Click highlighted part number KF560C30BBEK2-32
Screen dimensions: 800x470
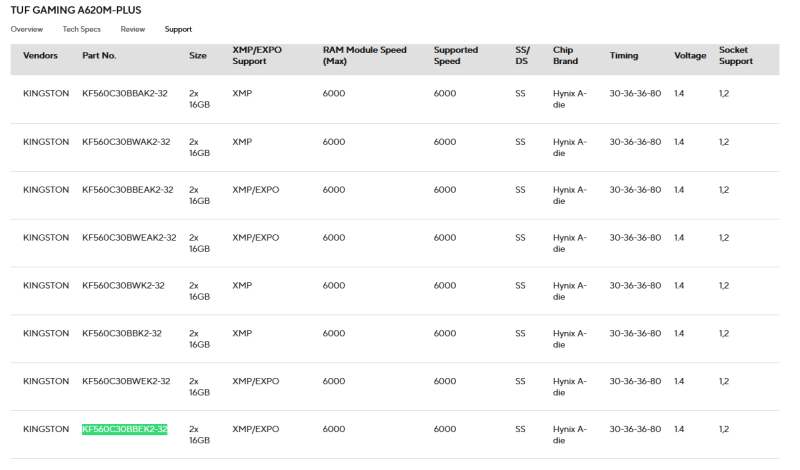click(x=124, y=429)
